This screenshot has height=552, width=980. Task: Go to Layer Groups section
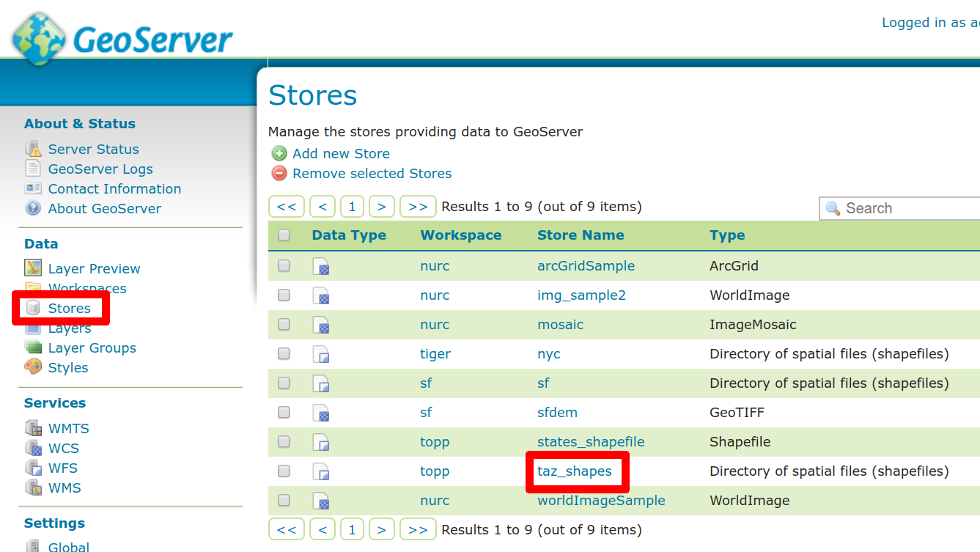pyautogui.click(x=92, y=348)
